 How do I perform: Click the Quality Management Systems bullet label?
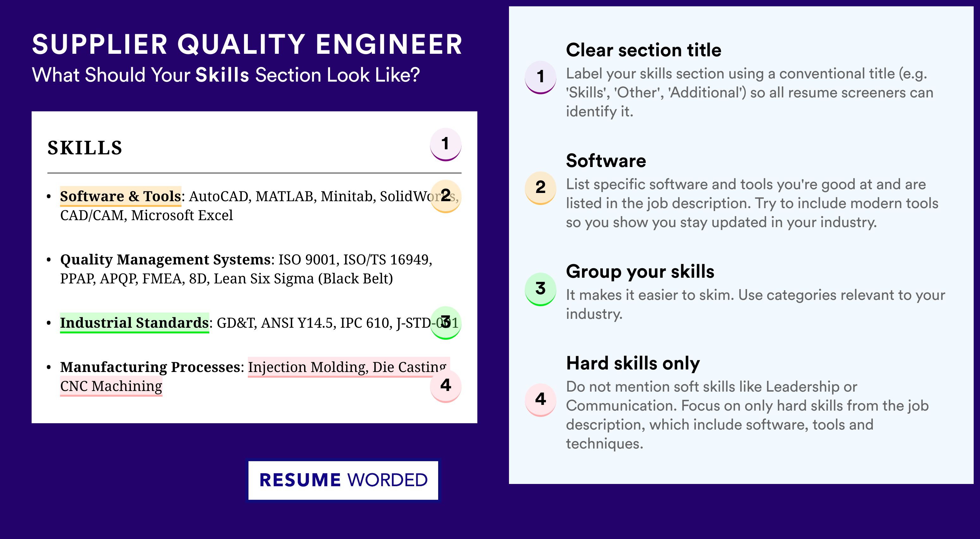click(165, 260)
